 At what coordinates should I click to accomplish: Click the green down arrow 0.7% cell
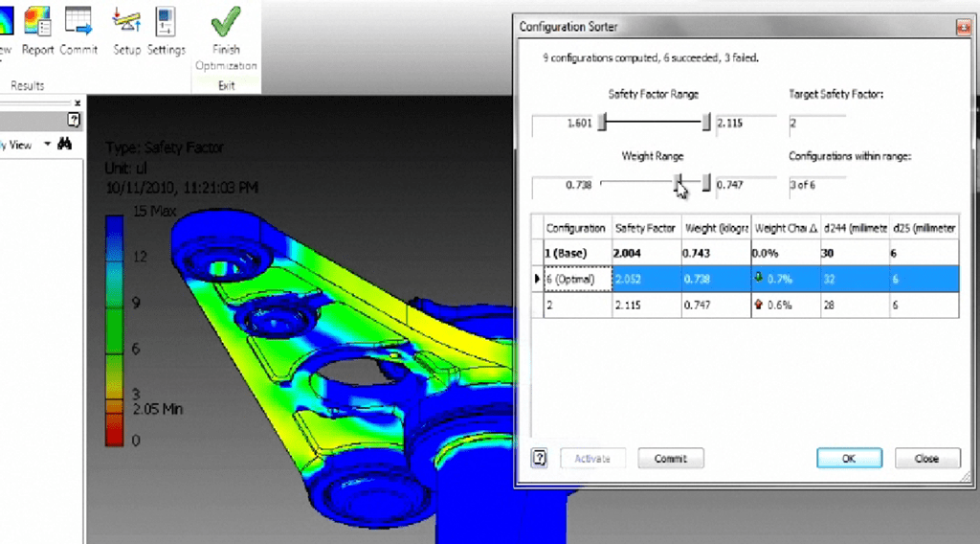coord(786,279)
